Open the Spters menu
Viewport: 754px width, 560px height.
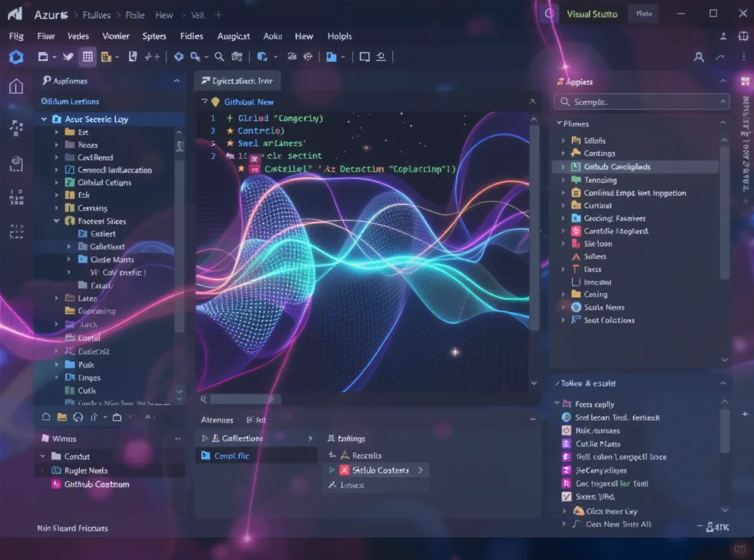154,36
